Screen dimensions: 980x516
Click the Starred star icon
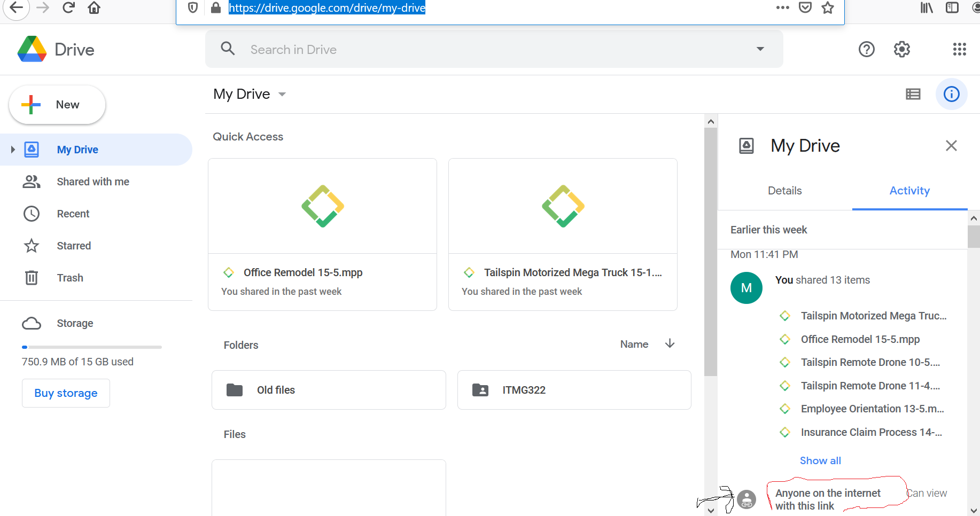pyautogui.click(x=32, y=246)
